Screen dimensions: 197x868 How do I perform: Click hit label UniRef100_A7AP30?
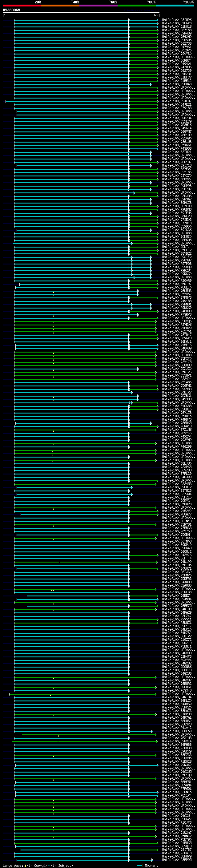click(x=176, y=714)
